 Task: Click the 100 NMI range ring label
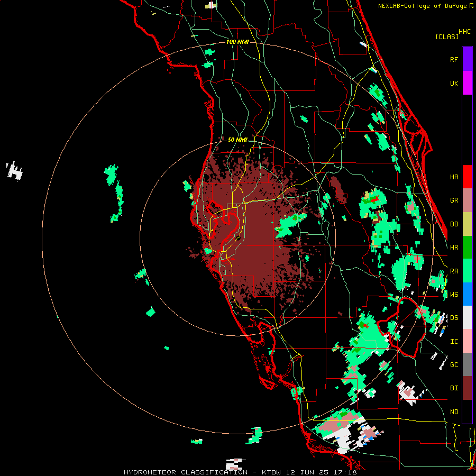237,42
